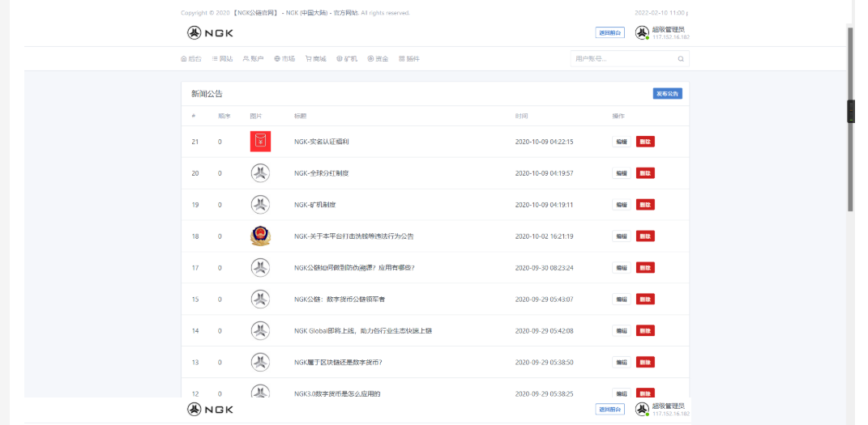The height and width of the screenshot is (425, 868).
Task: Click the title NGK-关于本平台打击洗钱等违法行为公告
Action: click(x=353, y=236)
